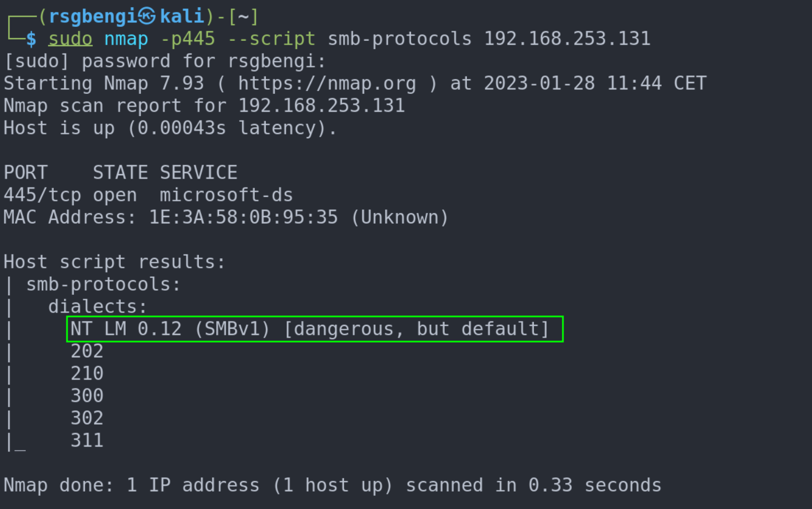
Task: Click the "Nmap done" summary line
Action: [x=332, y=485]
